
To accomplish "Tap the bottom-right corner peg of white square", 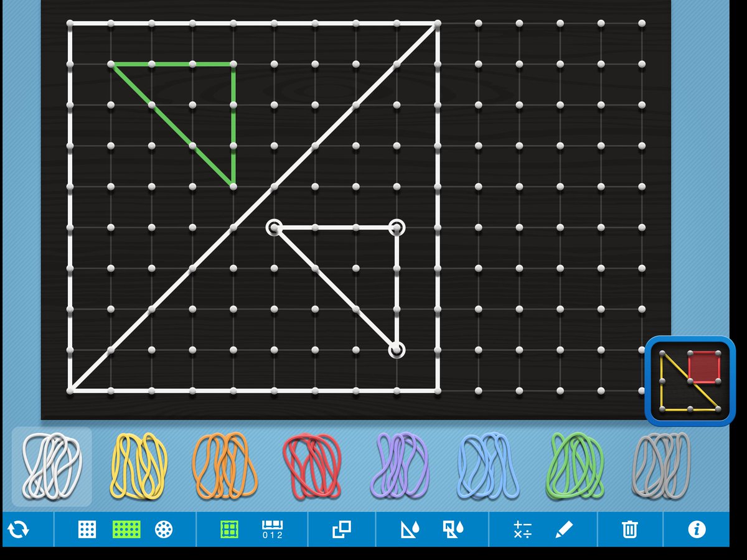I will click(438, 391).
